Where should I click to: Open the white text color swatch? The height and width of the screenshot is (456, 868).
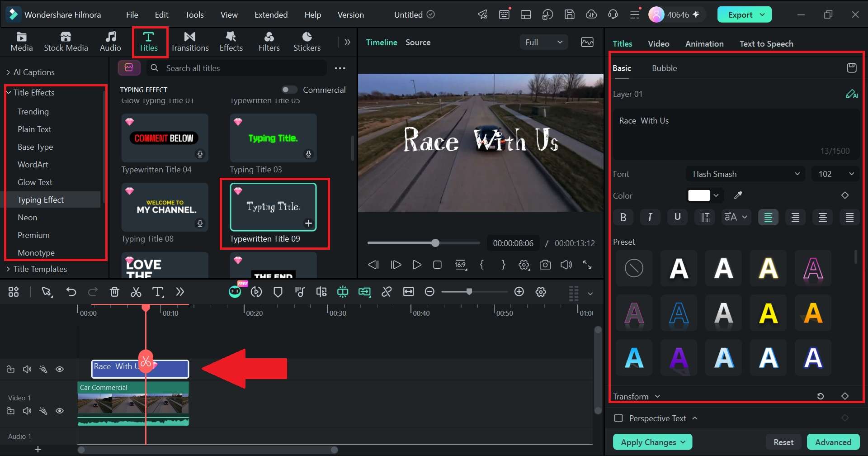point(699,195)
